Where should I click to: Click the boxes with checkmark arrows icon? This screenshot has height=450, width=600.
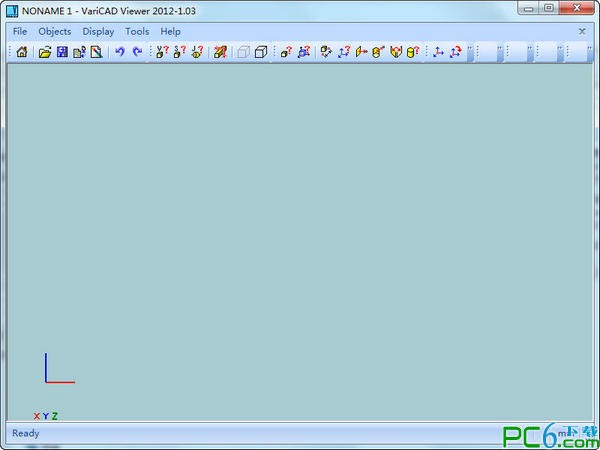click(x=326, y=52)
